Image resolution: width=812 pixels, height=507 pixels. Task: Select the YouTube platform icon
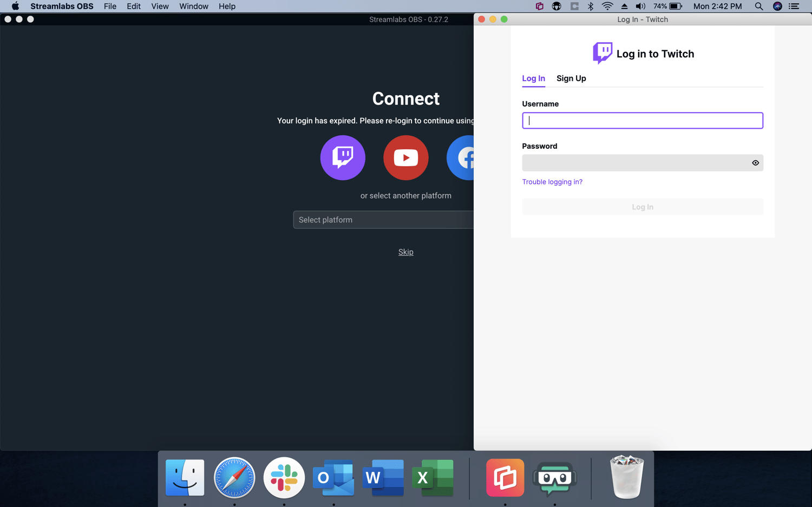pos(406,157)
